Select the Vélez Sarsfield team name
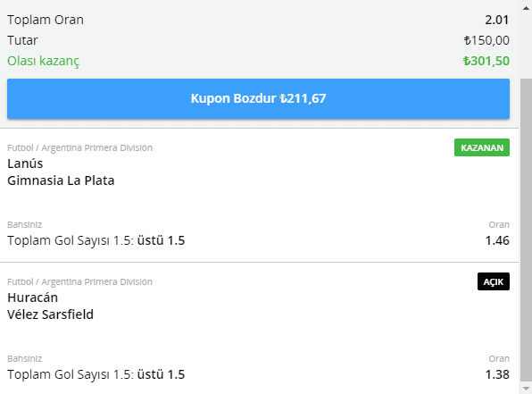This screenshot has width=532, height=394. coord(50,314)
